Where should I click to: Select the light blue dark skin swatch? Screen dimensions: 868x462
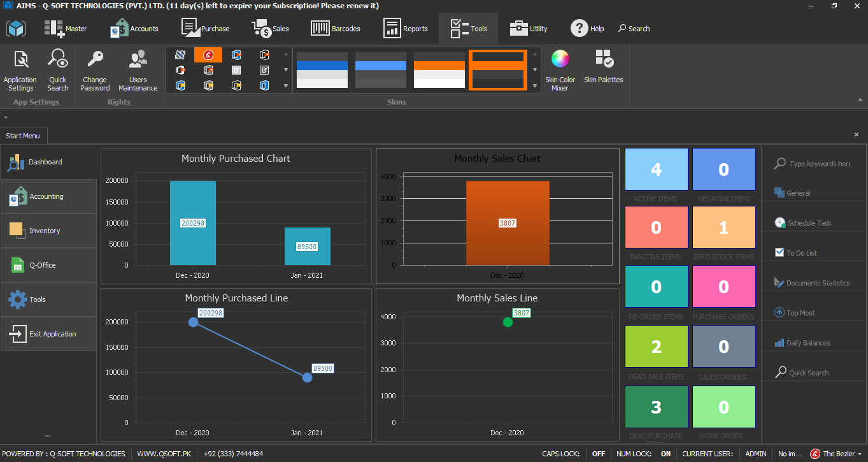click(x=381, y=70)
